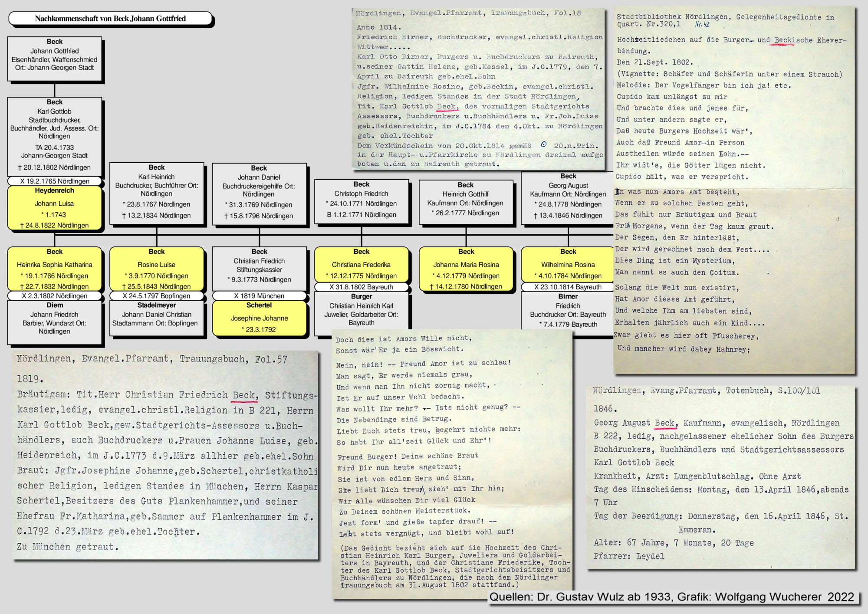Screen dimensions: 868x614
Task: Select the Christian Friedrich Beck Stiftungskassier box
Action: 259,268
